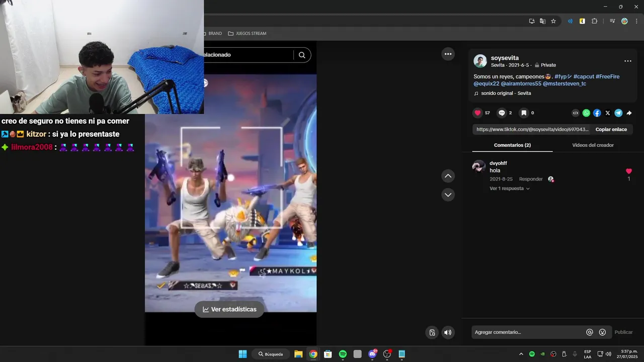This screenshot has width=644, height=362.
Task: Click the TikTok video player
Action: pyautogui.click(x=231, y=193)
